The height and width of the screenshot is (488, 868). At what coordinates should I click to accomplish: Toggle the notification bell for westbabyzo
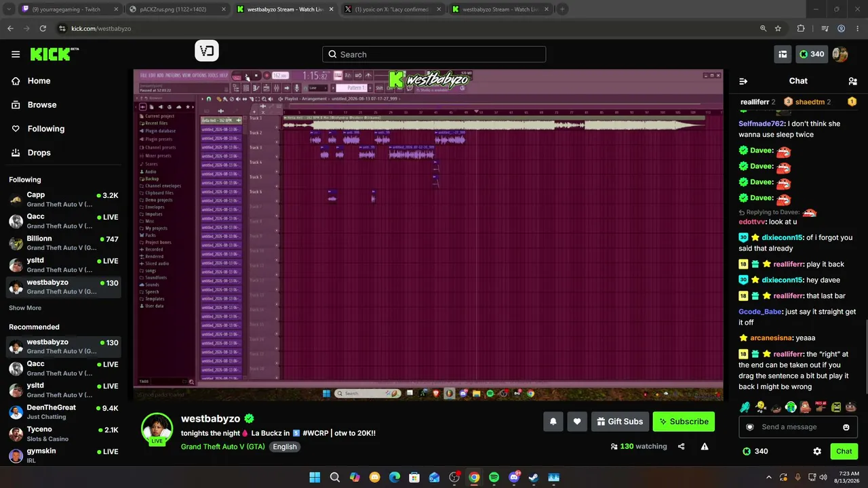[x=553, y=422]
